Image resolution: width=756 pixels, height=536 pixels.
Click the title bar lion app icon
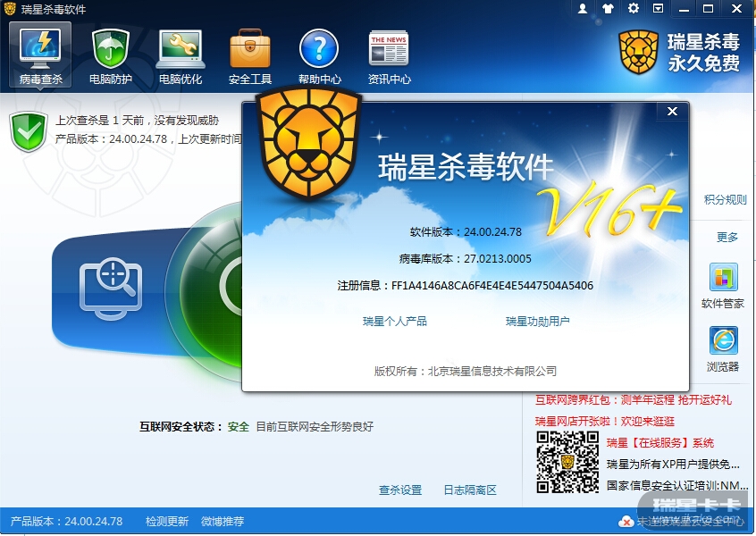pyautogui.click(x=9, y=9)
